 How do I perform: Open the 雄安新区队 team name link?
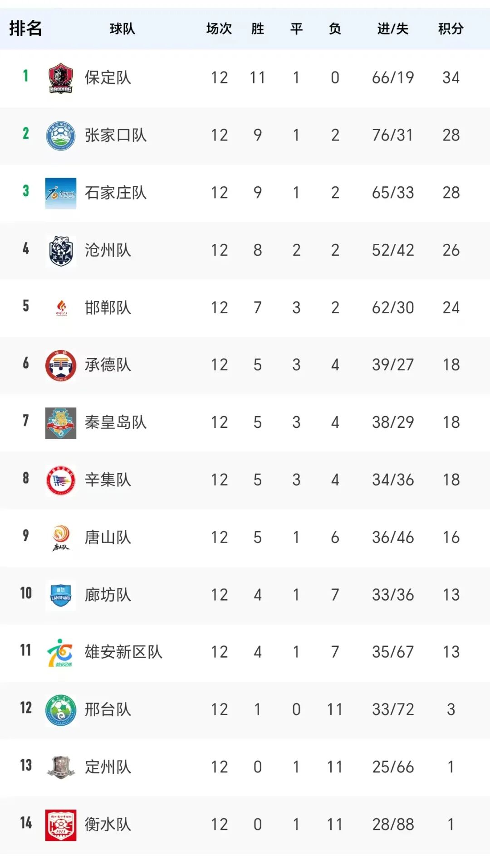pyautogui.click(x=123, y=652)
